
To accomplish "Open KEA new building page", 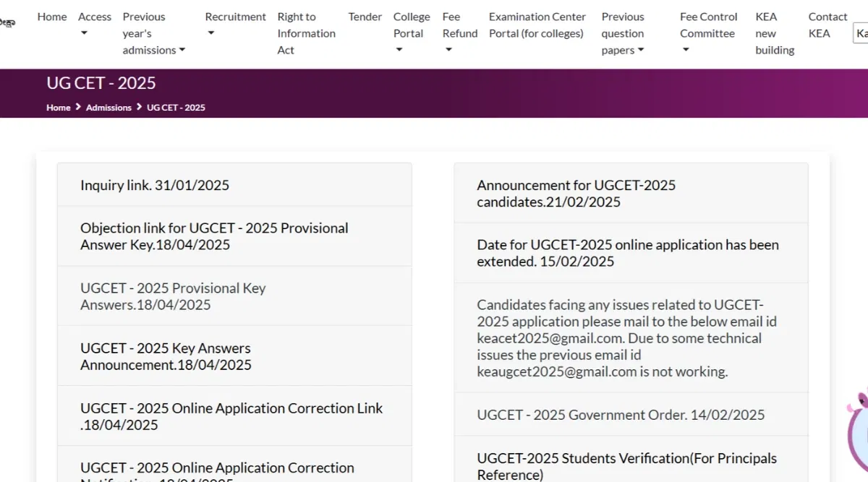I will [x=775, y=33].
